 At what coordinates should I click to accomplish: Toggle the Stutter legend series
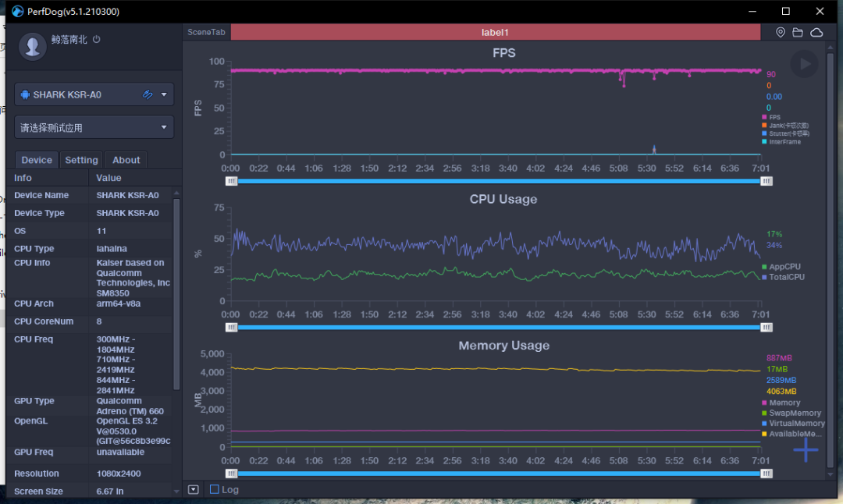coord(785,133)
